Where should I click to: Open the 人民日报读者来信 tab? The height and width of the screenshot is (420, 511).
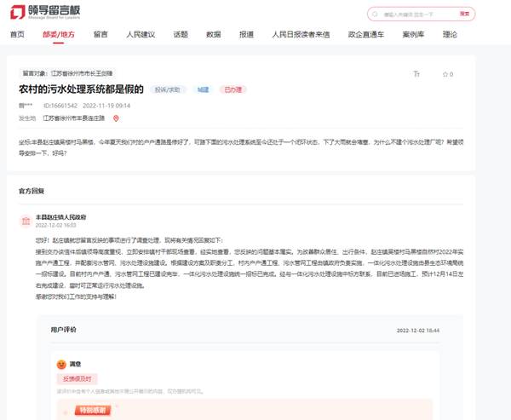tap(301, 34)
